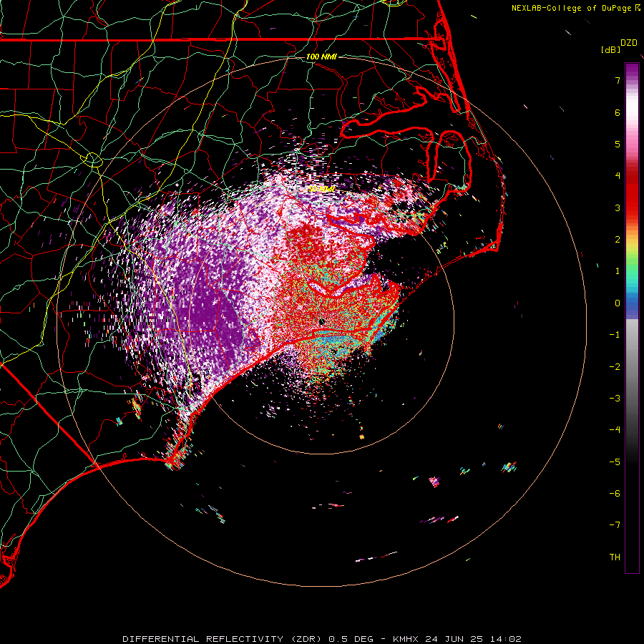Click the 24 JUN 25 date in caption

[454, 639]
